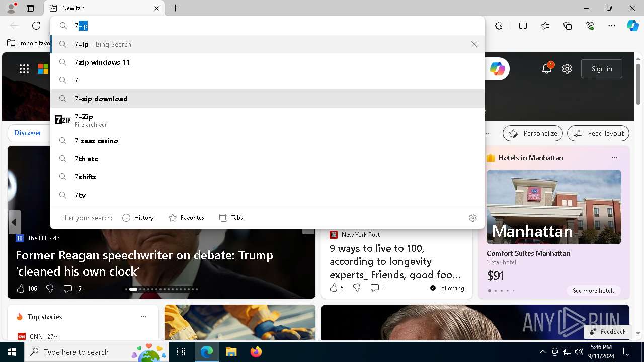The image size is (644, 362).
Task: Close the New tab tab
Action: click(x=156, y=8)
